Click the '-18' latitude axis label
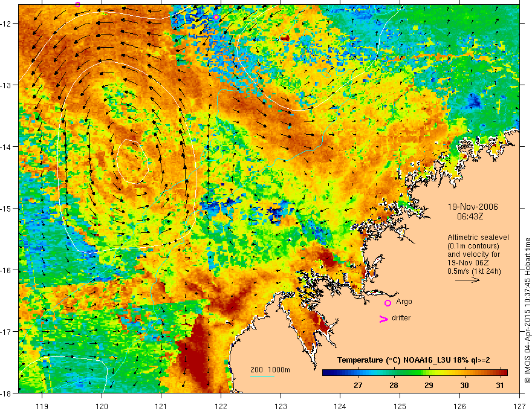This screenshot has width=532, height=411. tap(7, 393)
